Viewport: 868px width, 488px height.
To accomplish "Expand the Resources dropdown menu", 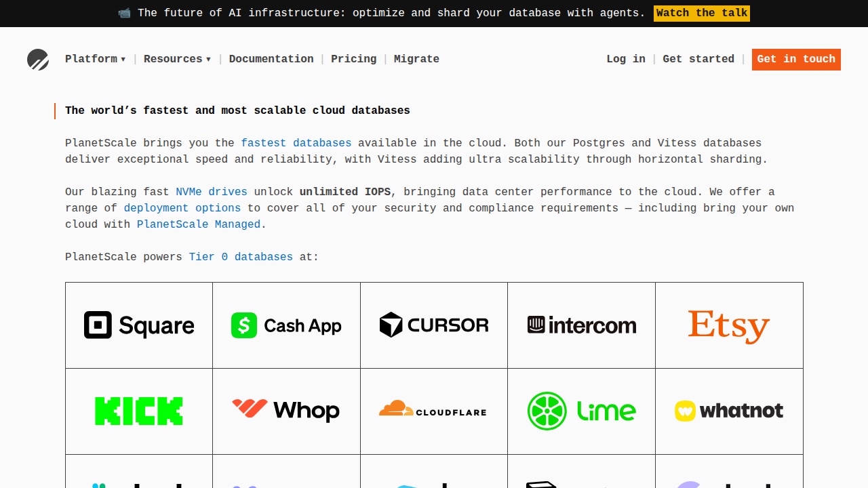I will [x=178, y=59].
